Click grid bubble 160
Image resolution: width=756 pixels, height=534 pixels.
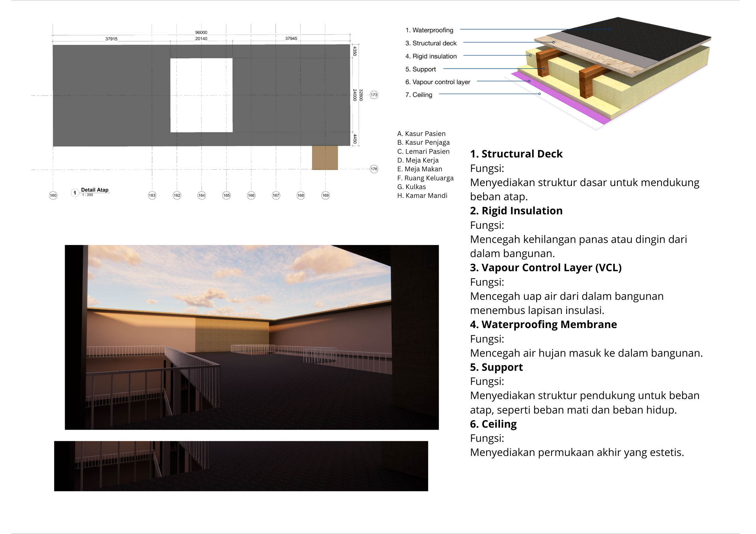coord(53,195)
